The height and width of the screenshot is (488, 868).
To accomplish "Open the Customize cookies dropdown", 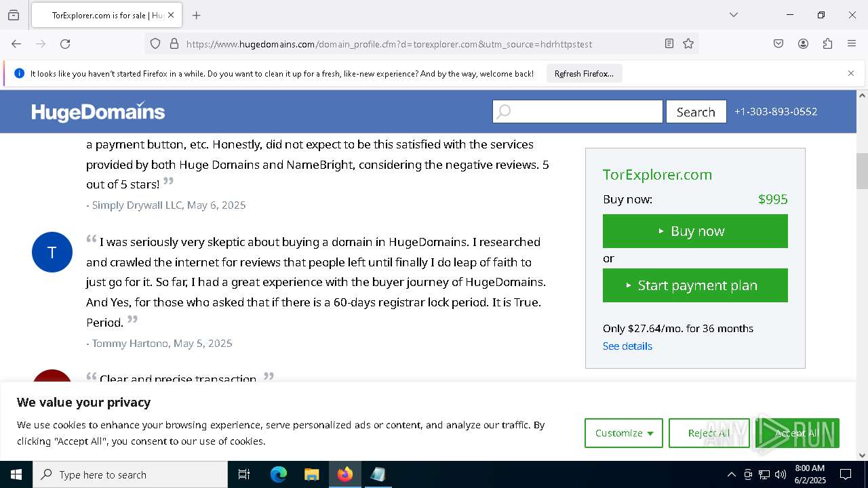I will 624,433.
